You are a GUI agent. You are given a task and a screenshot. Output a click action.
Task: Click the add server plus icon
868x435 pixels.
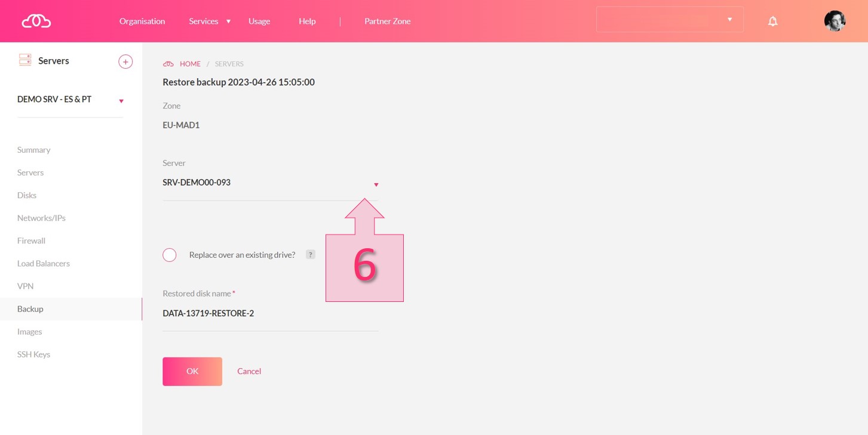tap(125, 61)
